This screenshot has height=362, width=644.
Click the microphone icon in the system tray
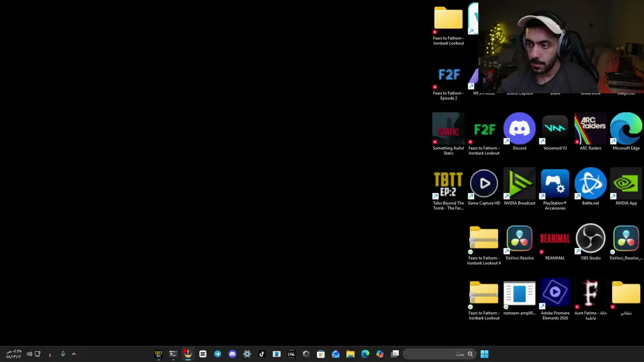click(x=63, y=354)
